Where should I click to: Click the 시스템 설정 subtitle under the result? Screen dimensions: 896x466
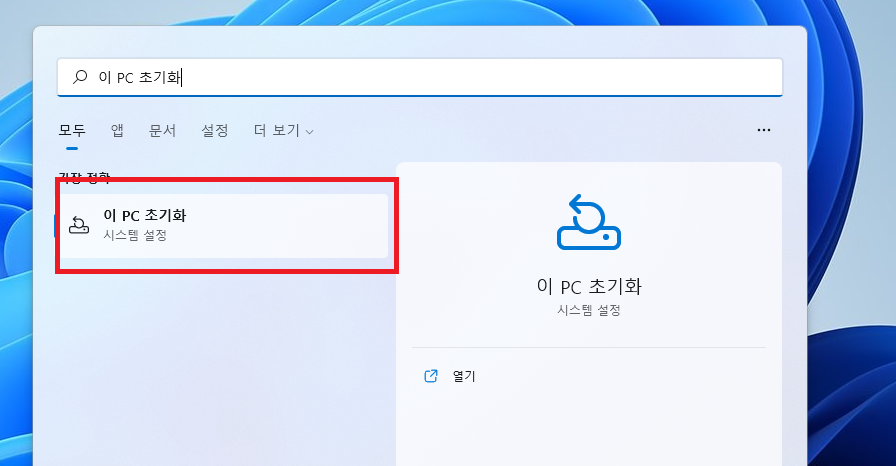135,236
